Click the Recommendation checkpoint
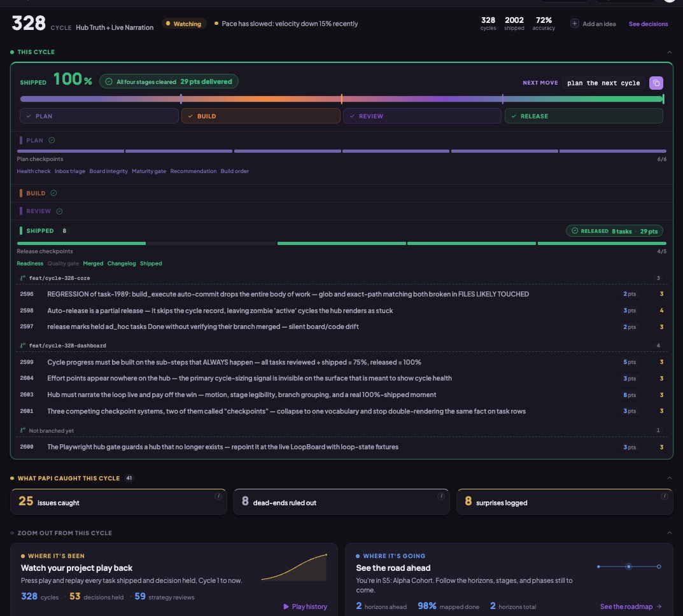683x616 pixels. pos(194,171)
